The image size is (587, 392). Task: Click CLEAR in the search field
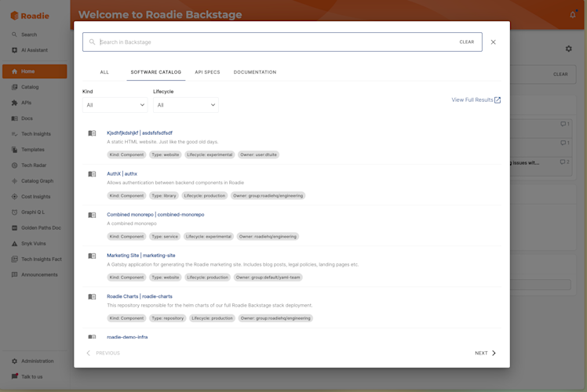coord(467,42)
